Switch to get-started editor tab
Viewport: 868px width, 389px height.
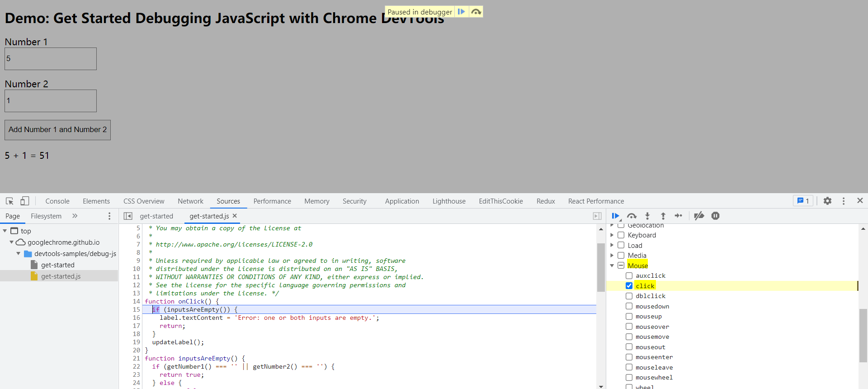(156, 216)
